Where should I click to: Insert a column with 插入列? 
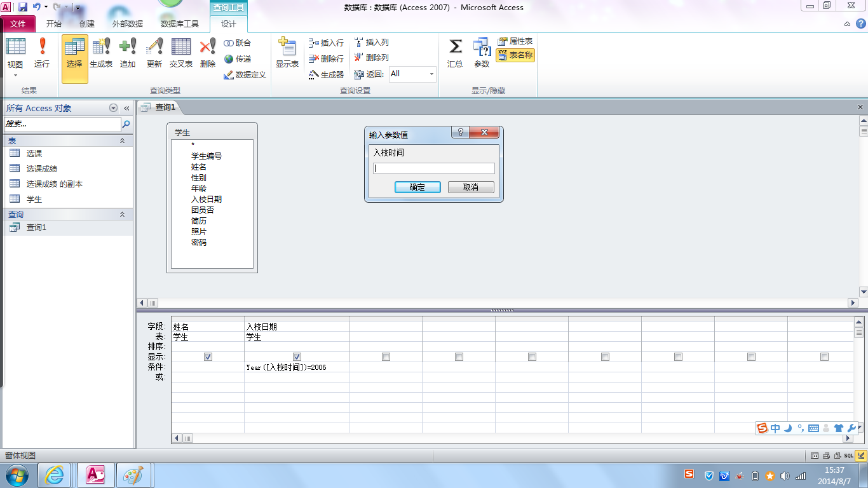tap(371, 43)
